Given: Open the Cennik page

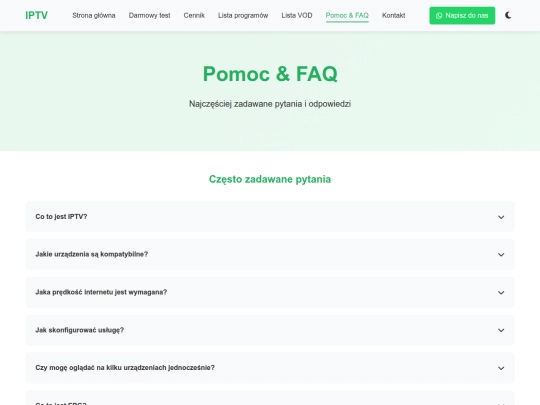Looking at the screenshot, I should pyautogui.click(x=194, y=15).
